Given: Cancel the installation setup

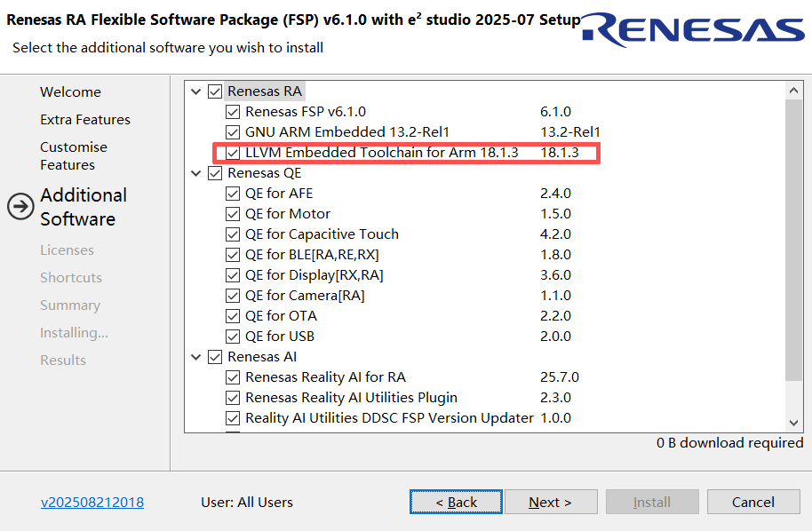Looking at the screenshot, I should tap(753, 502).
